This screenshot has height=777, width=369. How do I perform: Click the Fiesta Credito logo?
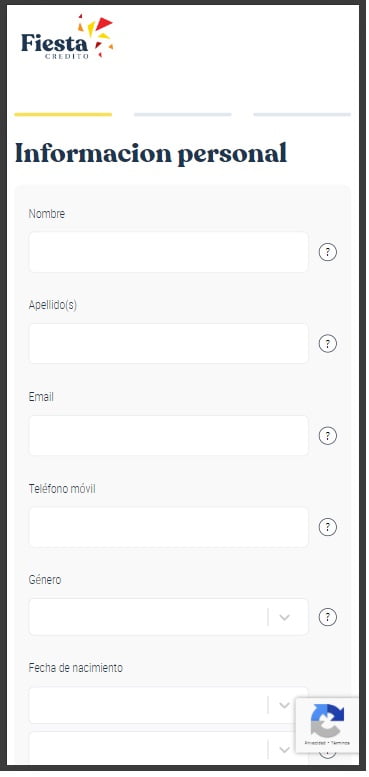67,37
